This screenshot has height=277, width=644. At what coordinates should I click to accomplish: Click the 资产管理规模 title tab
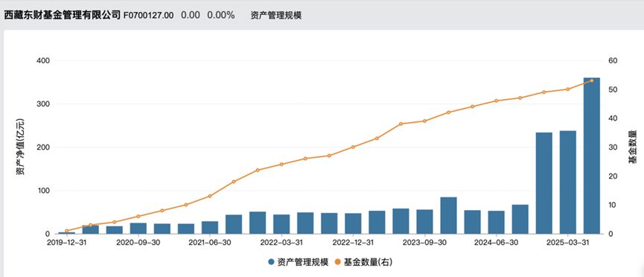tap(276, 15)
